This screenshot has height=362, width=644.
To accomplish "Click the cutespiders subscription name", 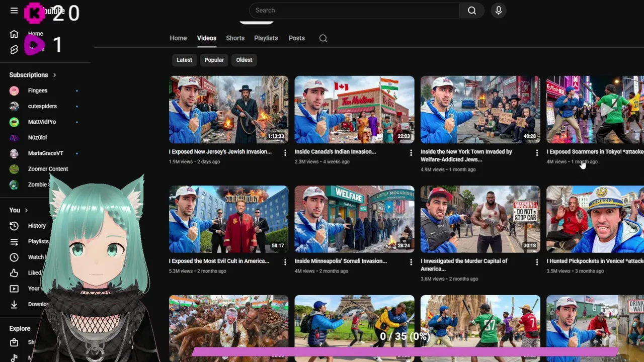I will (x=42, y=106).
